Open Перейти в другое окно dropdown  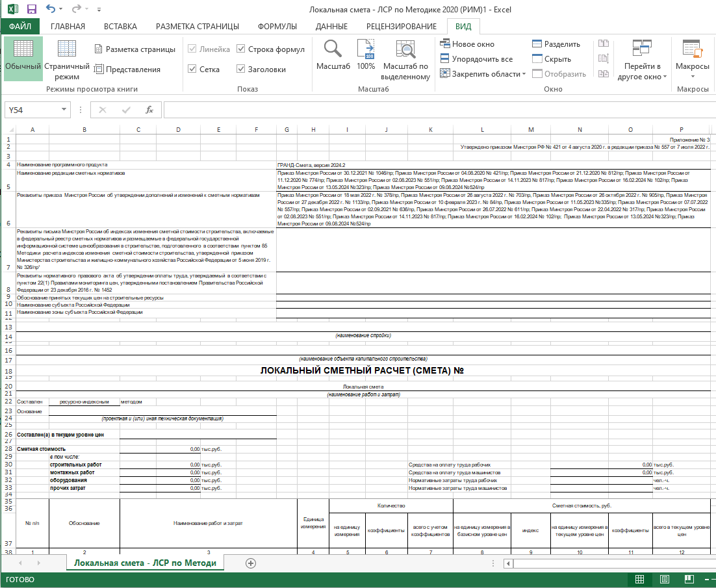642,59
